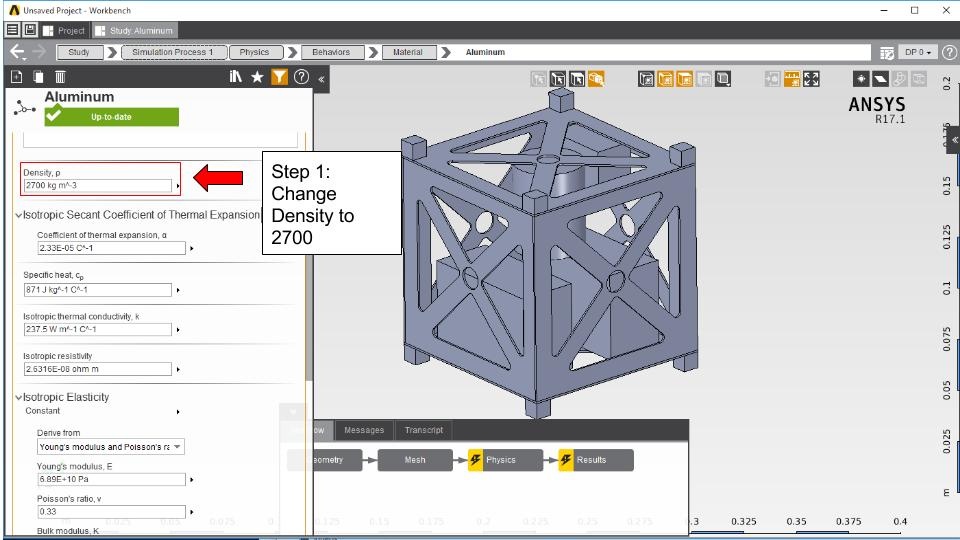Open options arrow beside Poisson's ratio field

(192, 512)
